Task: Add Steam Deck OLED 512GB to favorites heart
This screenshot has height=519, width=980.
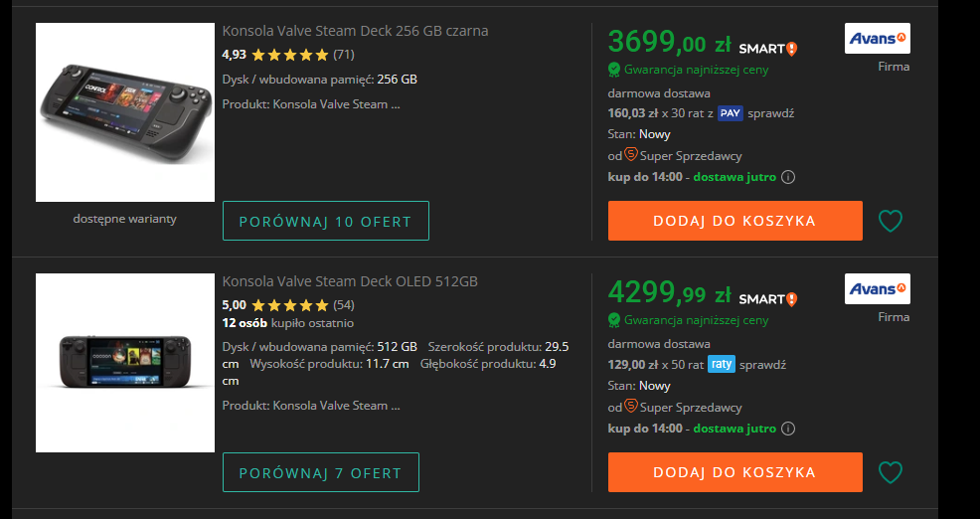Action: click(890, 472)
